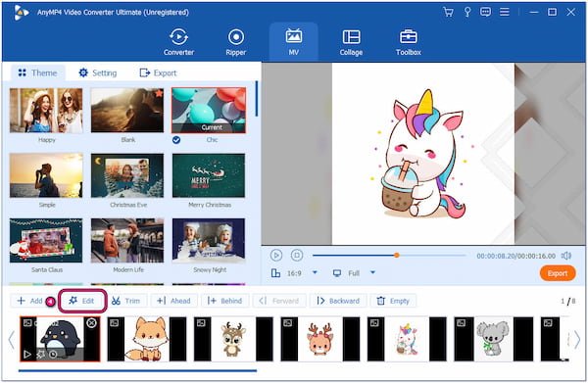Open the Export tab
The width and height of the screenshot is (588, 383).
click(158, 72)
